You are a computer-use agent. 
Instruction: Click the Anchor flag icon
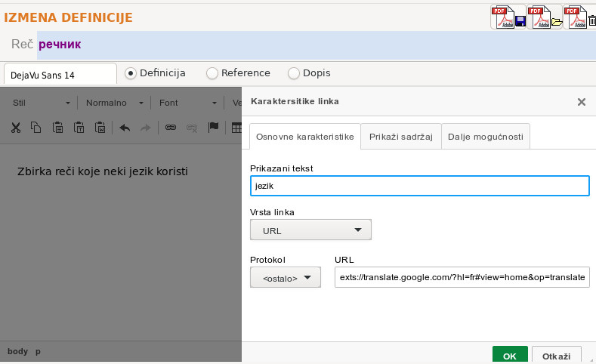(x=213, y=128)
